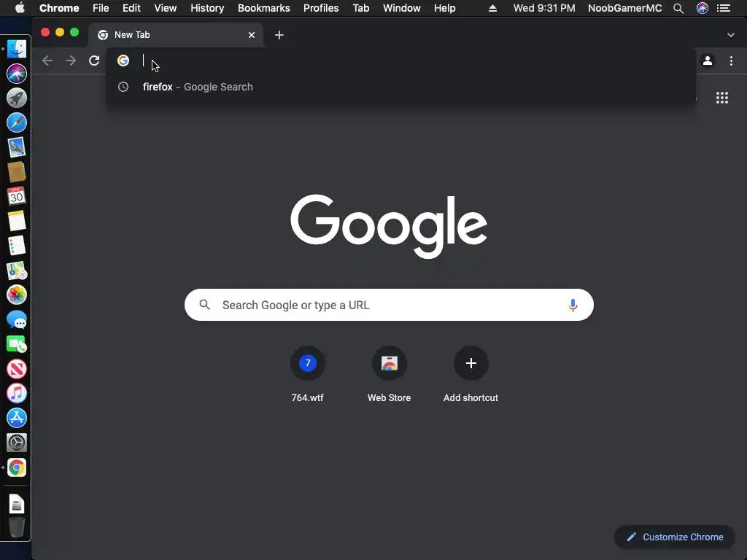Open Notes from the dock
747x560 pixels.
tap(17, 221)
